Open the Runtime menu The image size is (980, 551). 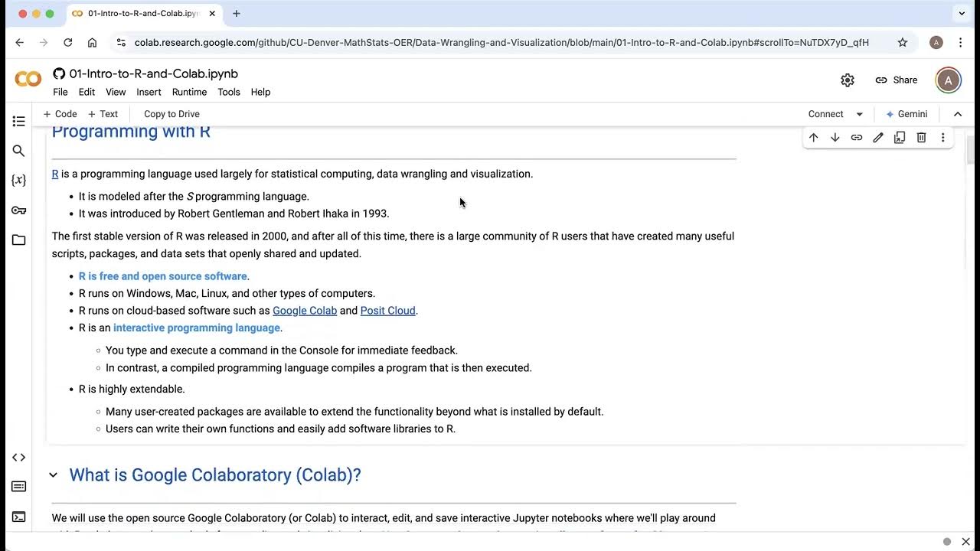point(189,92)
